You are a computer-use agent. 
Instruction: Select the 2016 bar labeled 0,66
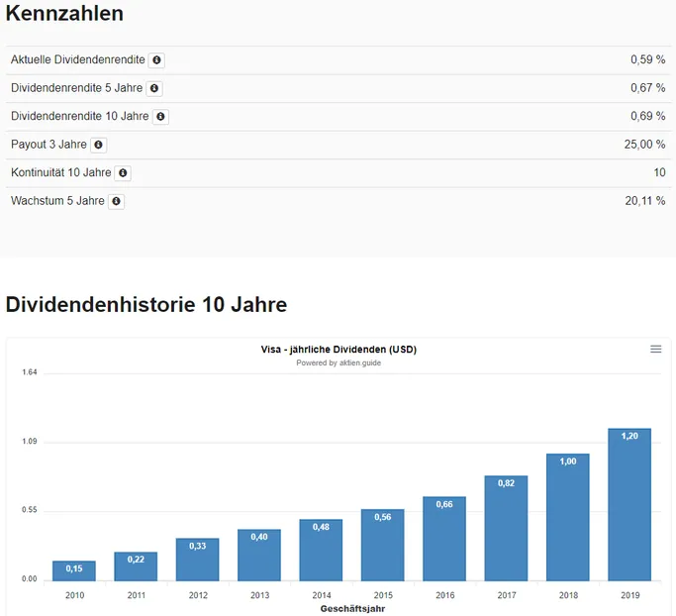tap(444, 539)
